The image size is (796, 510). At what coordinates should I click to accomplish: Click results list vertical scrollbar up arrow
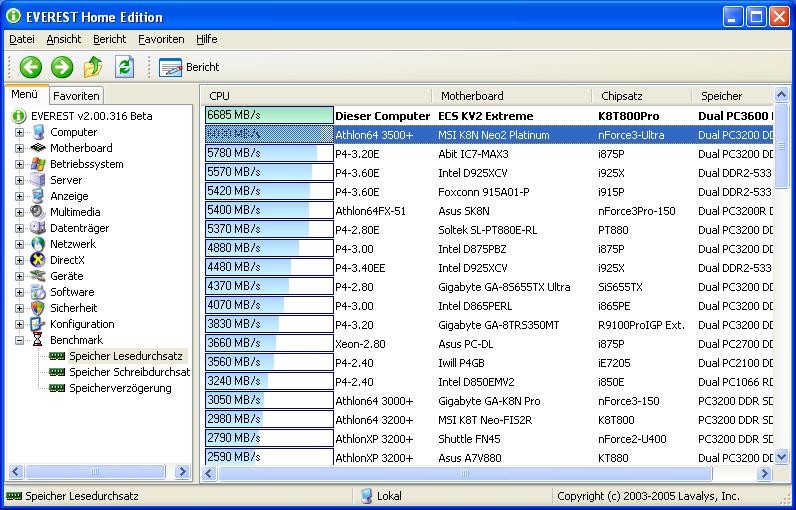pyautogui.click(x=781, y=94)
